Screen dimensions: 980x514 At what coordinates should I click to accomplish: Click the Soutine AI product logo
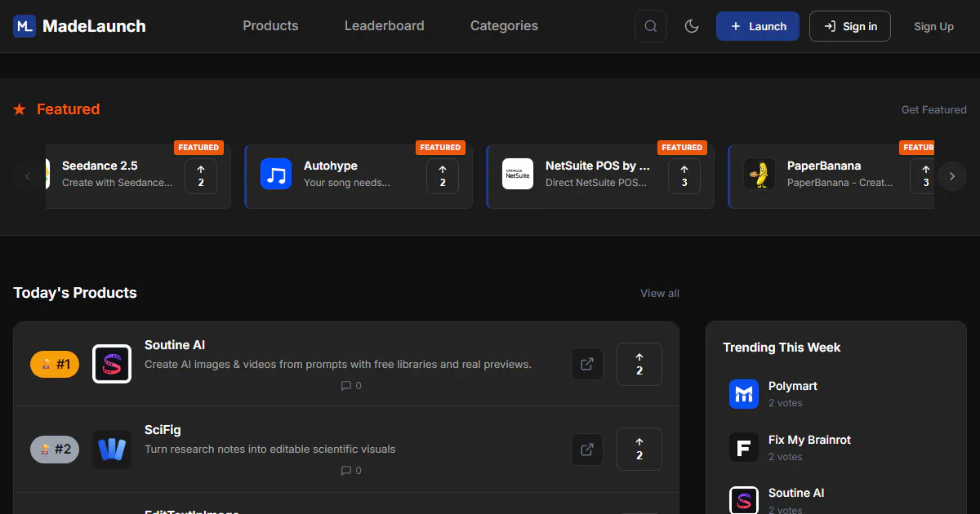[112, 364]
